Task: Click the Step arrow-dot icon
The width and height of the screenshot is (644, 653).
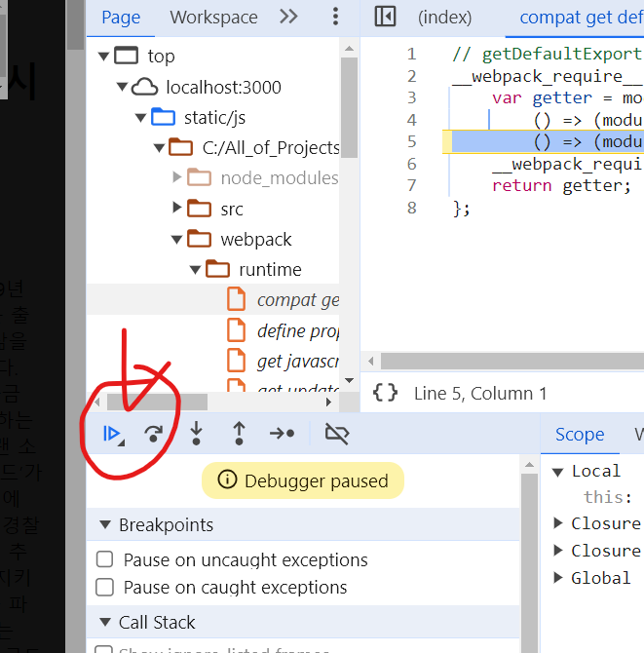Action: point(283,434)
